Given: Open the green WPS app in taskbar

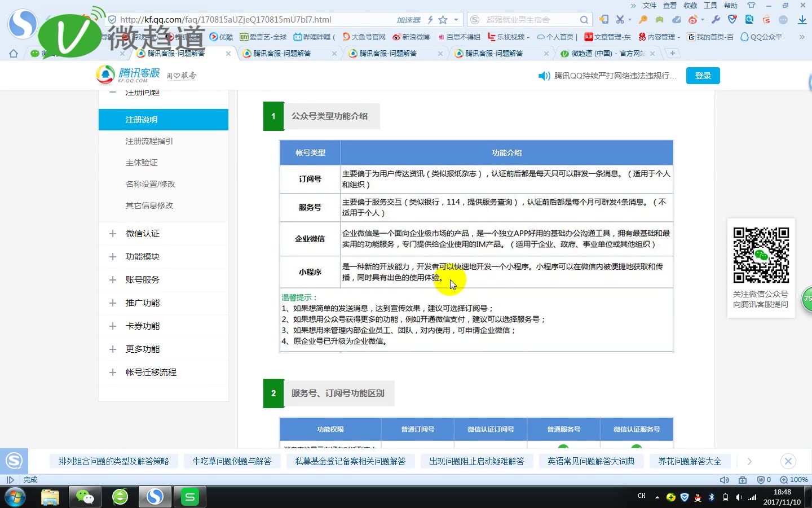Looking at the screenshot, I should (x=190, y=497).
